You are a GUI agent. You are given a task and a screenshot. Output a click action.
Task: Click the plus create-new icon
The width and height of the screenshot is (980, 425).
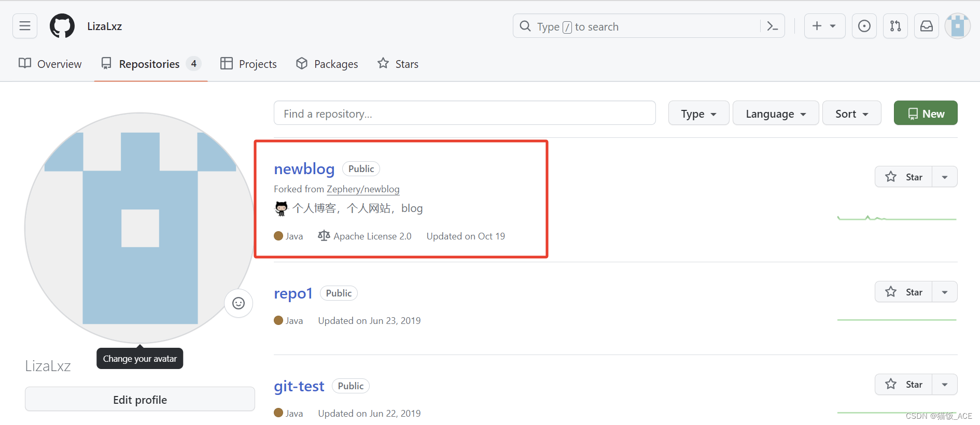coord(817,26)
